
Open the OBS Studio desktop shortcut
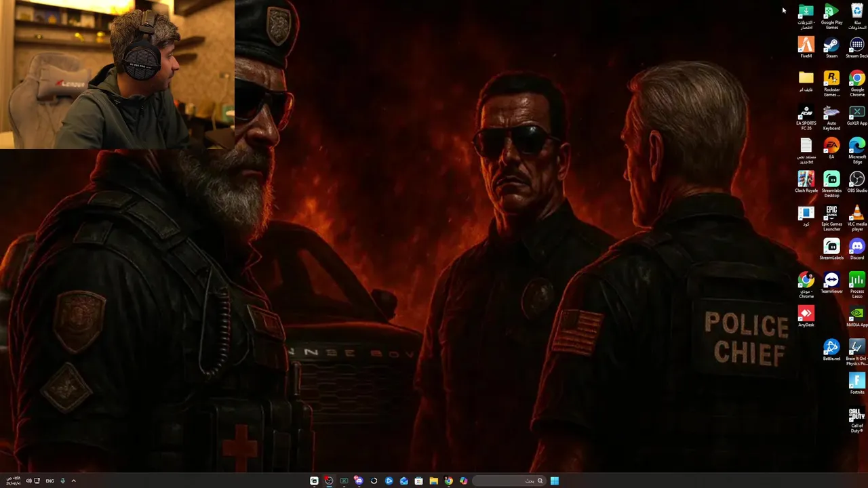[857, 182]
